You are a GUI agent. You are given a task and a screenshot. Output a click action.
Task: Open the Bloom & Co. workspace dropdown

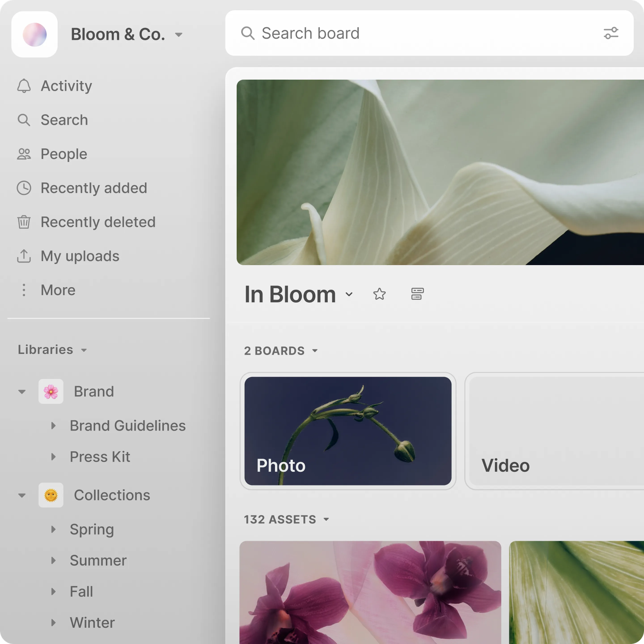[179, 35]
